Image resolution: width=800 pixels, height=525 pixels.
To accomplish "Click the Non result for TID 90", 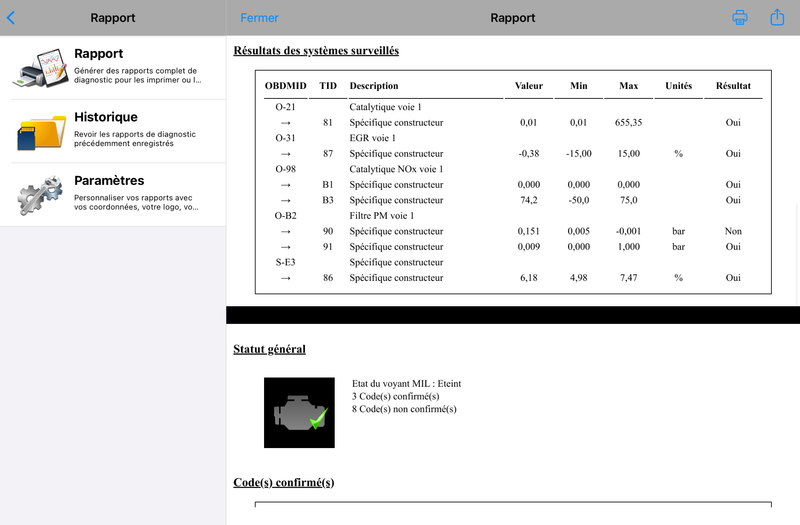I will click(733, 231).
